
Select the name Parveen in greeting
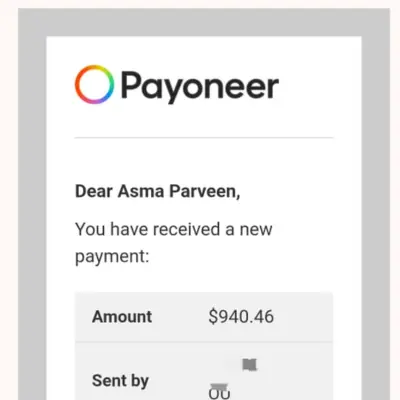[205, 192]
